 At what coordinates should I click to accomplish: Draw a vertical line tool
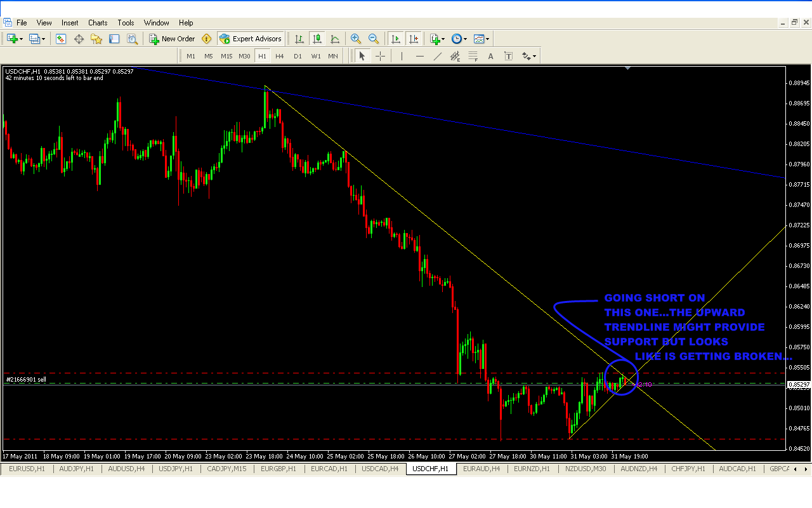coord(402,56)
